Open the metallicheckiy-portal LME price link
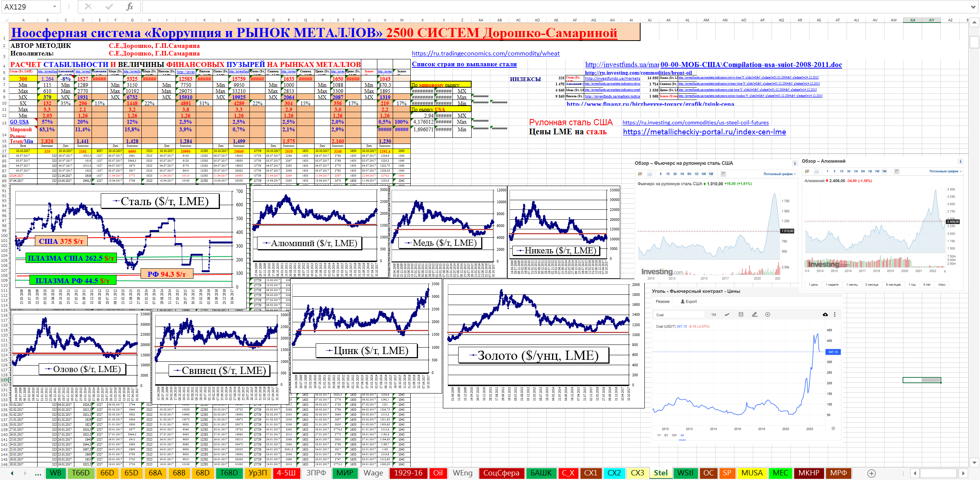The width and height of the screenshot is (980, 480). [704, 132]
